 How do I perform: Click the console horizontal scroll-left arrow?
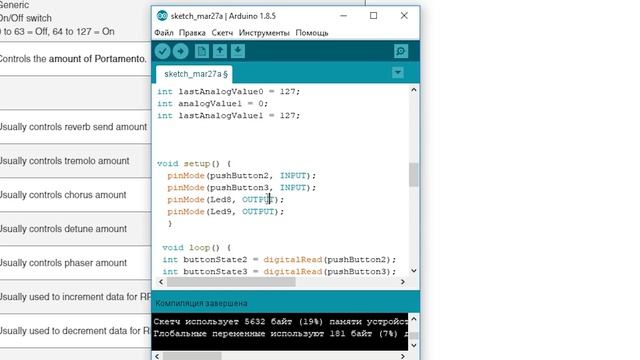point(157,356)
